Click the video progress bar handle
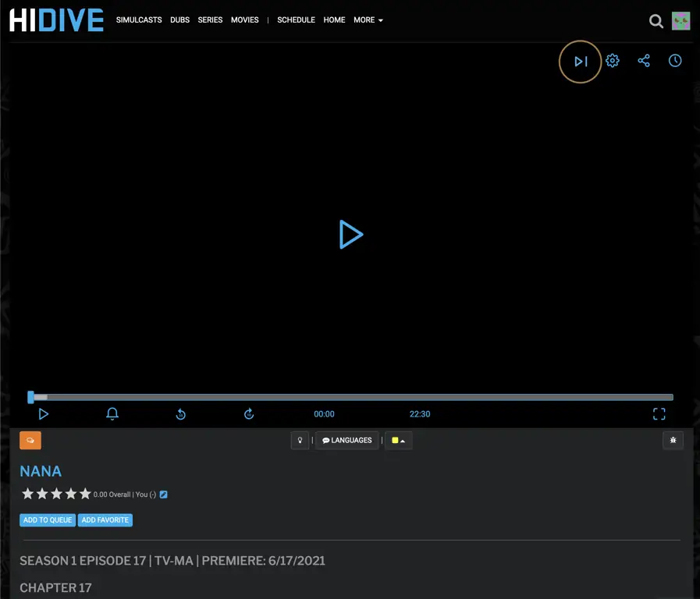This screenshot has height=599, width=700. pos(30,397)
